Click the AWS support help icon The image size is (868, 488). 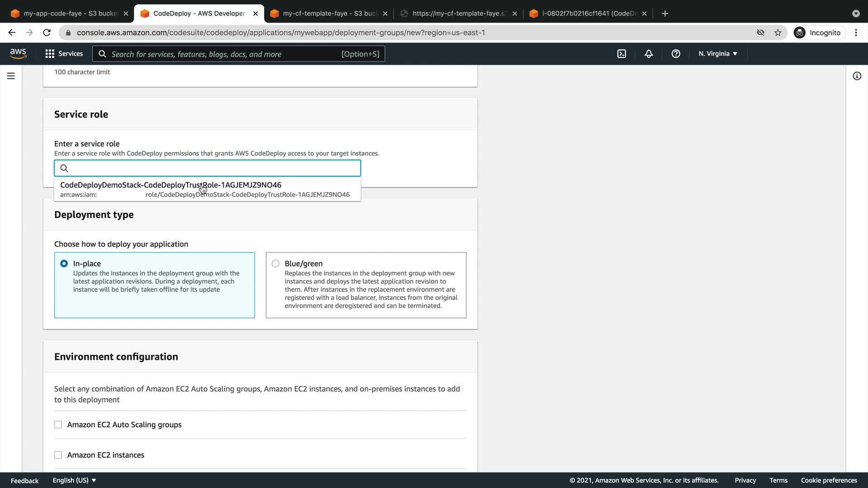(x=675, y=54)
